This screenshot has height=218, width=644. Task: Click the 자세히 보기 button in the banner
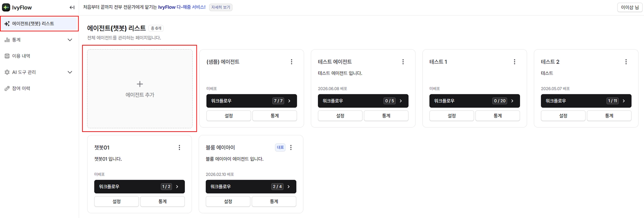coord(221,7)
